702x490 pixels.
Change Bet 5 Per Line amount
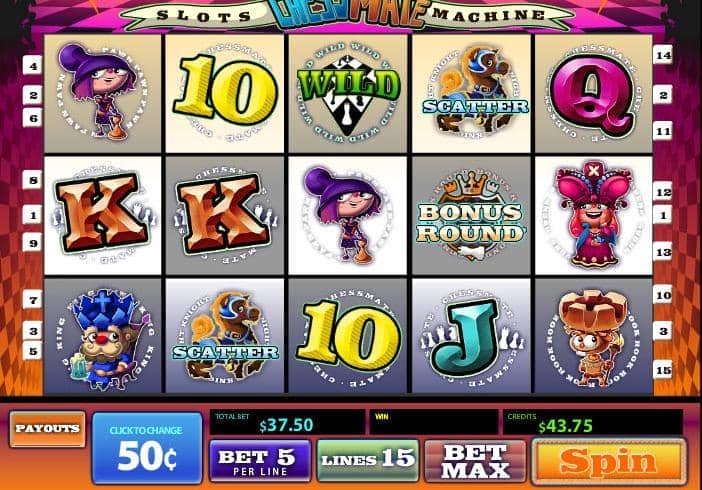pyautogui.click(x=260, y=461)
